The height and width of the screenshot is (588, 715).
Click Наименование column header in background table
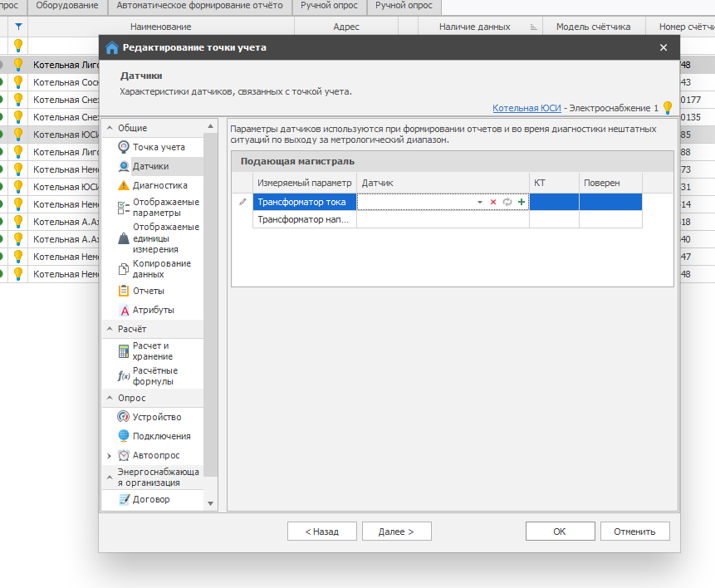click(x=161, y=27)
